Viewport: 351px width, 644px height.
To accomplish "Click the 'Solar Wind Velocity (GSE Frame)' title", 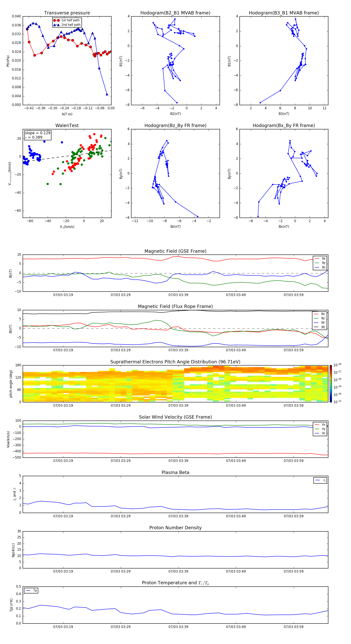I will pyautogui.click(x=175, y=417).
